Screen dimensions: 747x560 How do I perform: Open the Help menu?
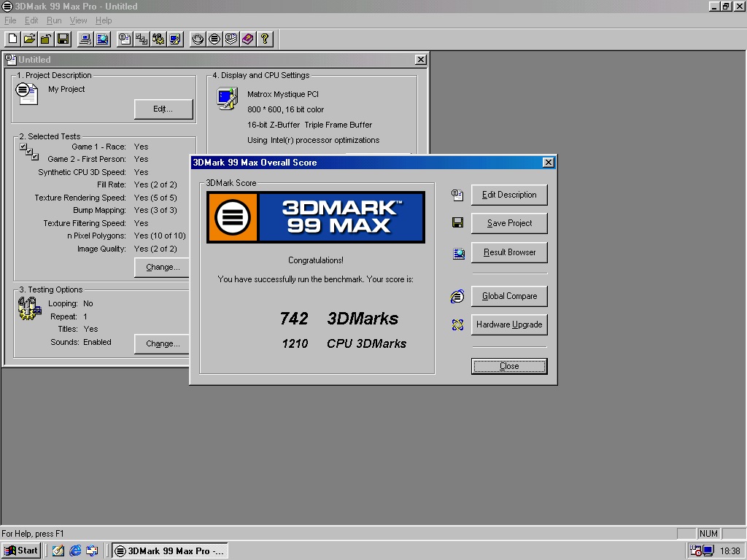pyautogui.click(x=103, y=20)
